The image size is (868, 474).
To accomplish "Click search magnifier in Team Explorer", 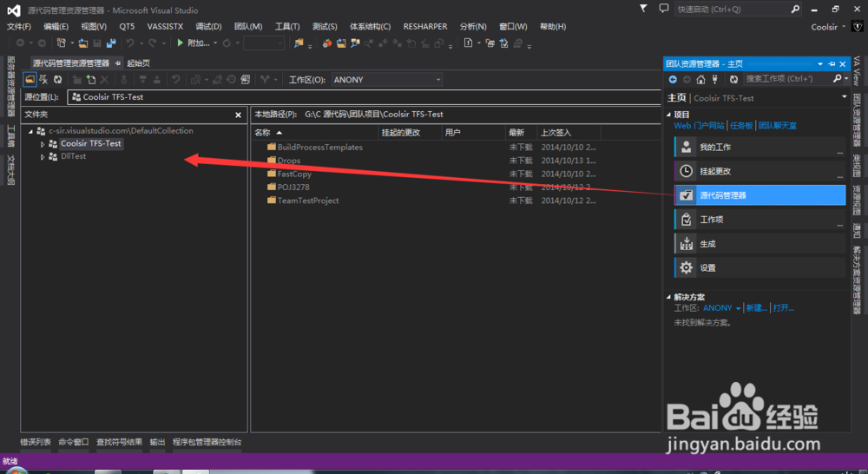I will point(838,79).
